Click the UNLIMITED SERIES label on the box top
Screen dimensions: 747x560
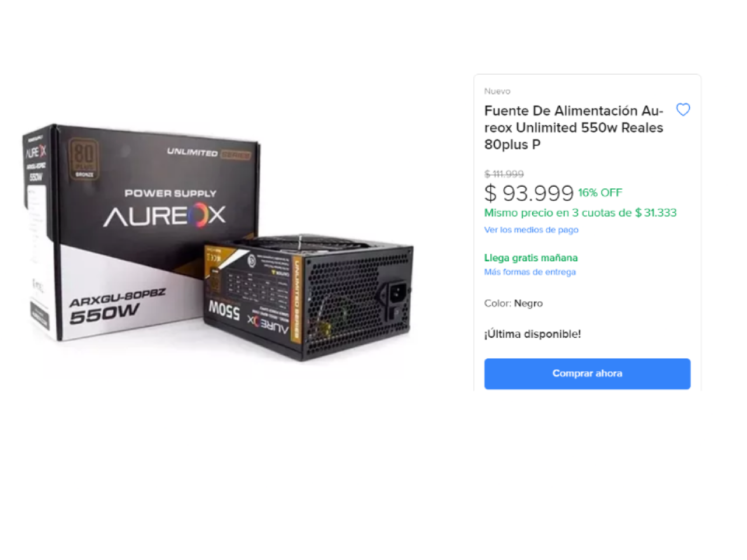coord(209,153)
